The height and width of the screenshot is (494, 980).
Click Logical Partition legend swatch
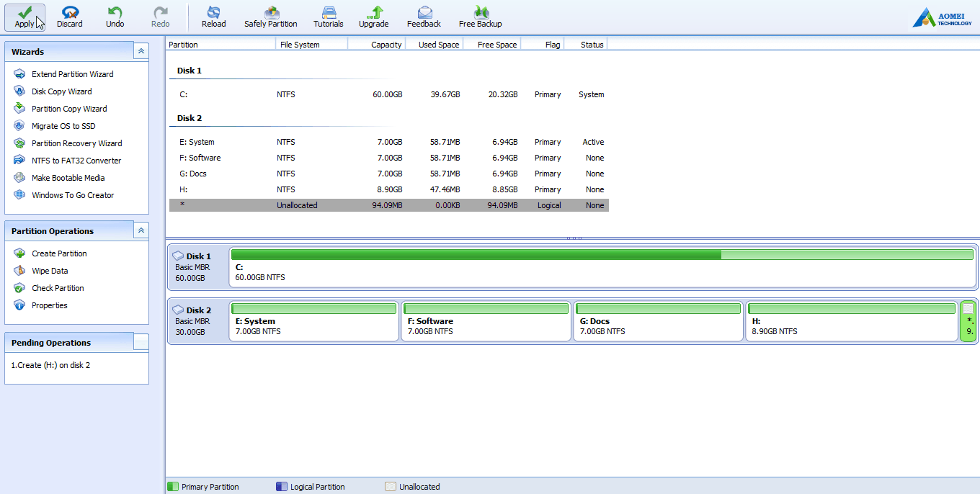(x=281, y=487)
